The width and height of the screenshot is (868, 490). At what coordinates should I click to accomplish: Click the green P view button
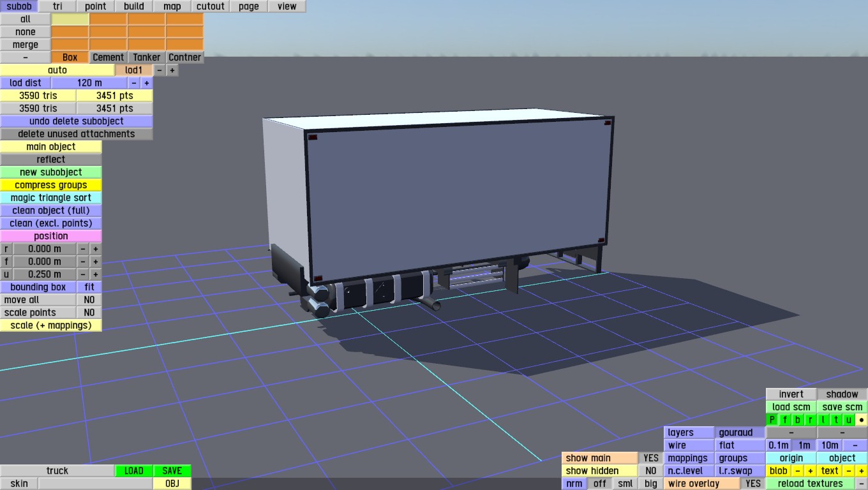[772, 420]
